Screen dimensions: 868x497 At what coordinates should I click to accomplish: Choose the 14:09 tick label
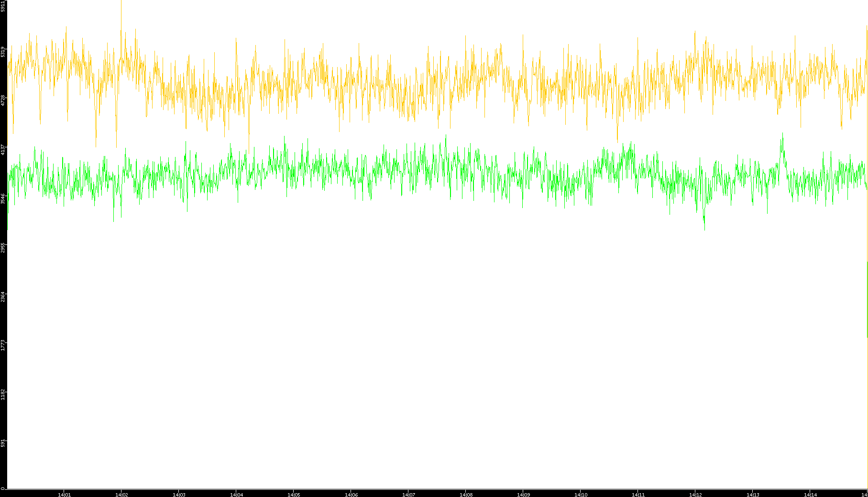point(523,495)
